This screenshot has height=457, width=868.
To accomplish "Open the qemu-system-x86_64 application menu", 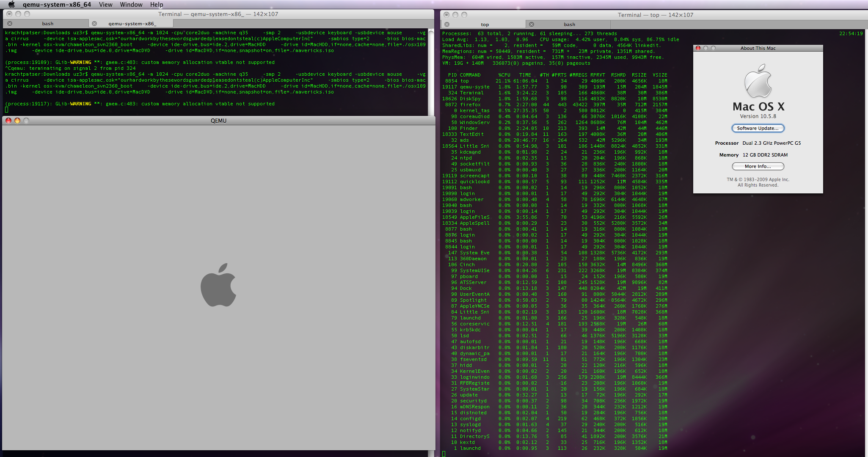I will point(57,4).
